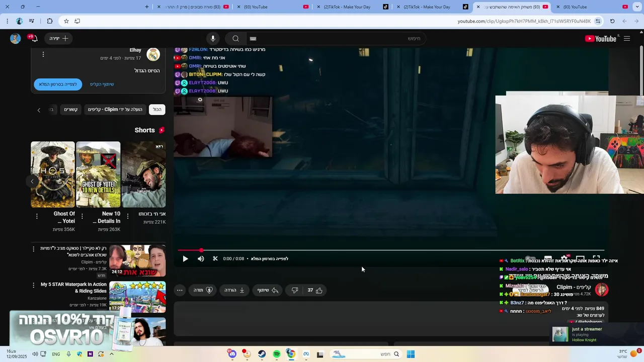Viewport: 644px width, 362px height.
Task: Open the Ghost Of Yotei short thumbnail
Action: click(53, 174)
